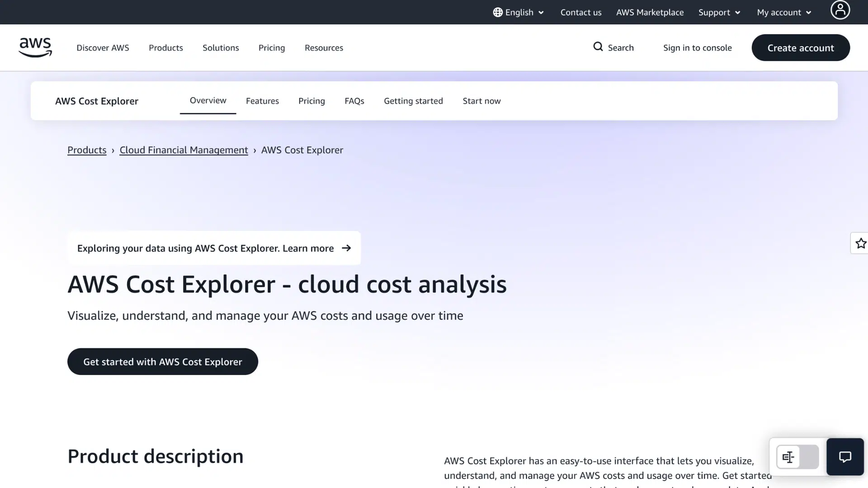This screenshot has width=868, height=488.
Task: Open the Support dropdown
Action: [x=719, y=12]
